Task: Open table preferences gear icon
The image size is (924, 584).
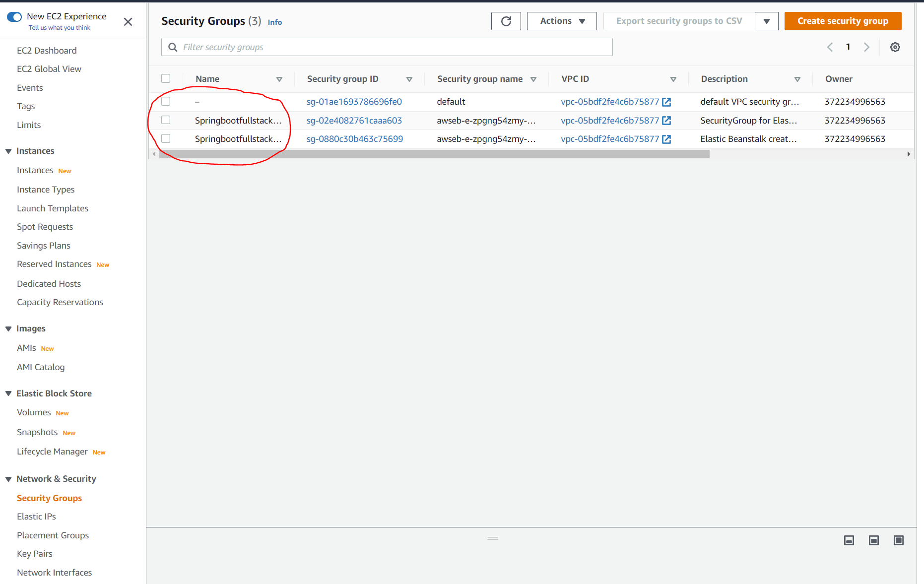Action: point(895,47)
